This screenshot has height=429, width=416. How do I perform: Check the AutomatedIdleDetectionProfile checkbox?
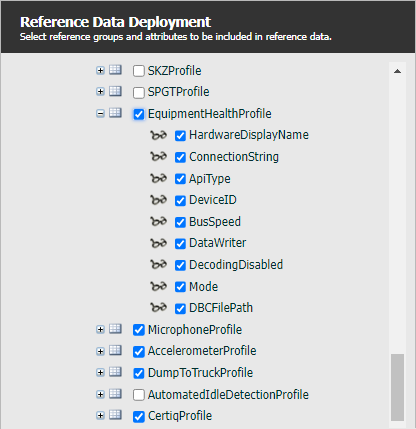point(139,395)
